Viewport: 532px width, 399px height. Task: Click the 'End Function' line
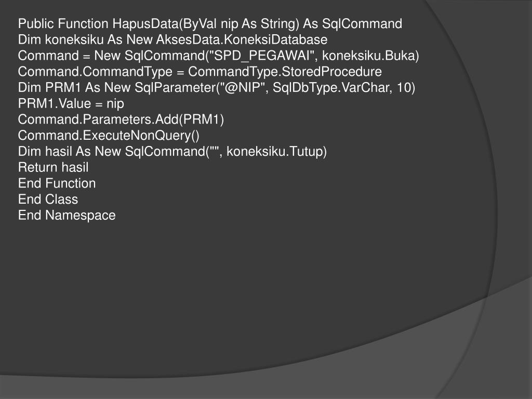tap(57, 183)
